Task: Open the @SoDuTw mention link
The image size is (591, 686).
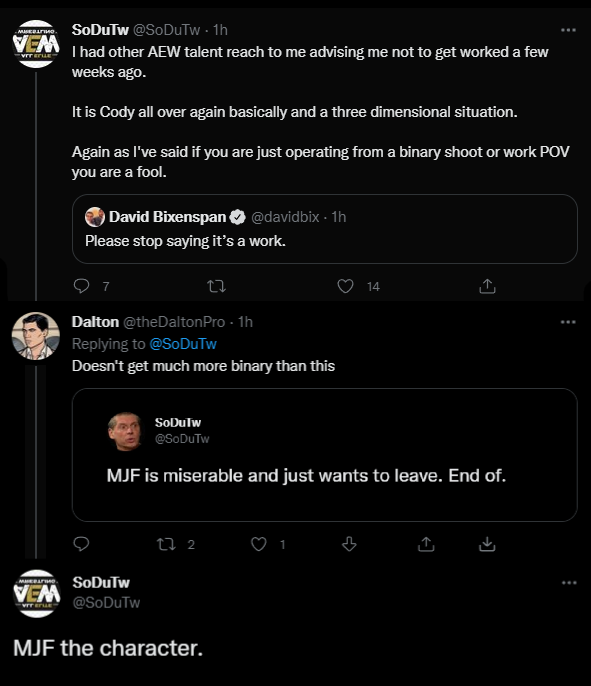Action: (x=183, y=344)
